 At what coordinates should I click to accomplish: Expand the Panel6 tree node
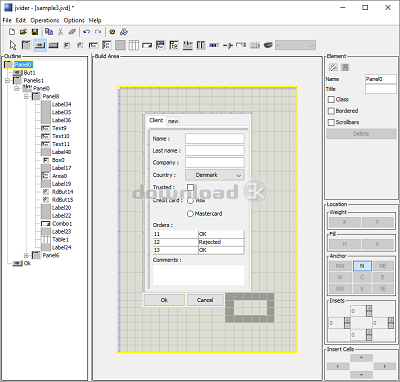coord(26,255)
